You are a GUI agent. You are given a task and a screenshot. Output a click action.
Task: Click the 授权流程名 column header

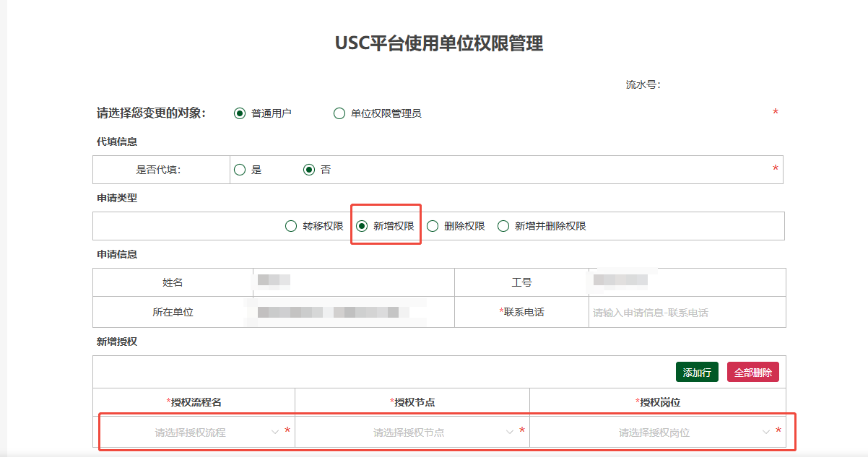(x=194, y=401)
